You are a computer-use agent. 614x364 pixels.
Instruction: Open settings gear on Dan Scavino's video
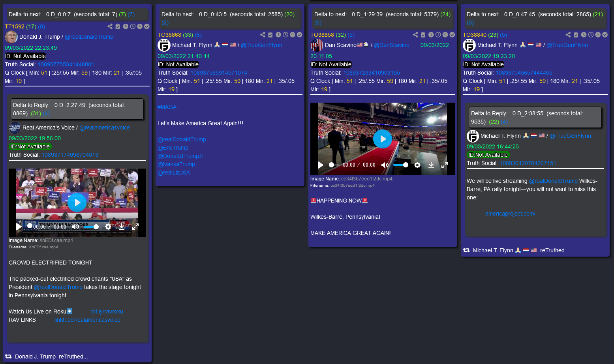pyautogui.click(x=417, y=165)
